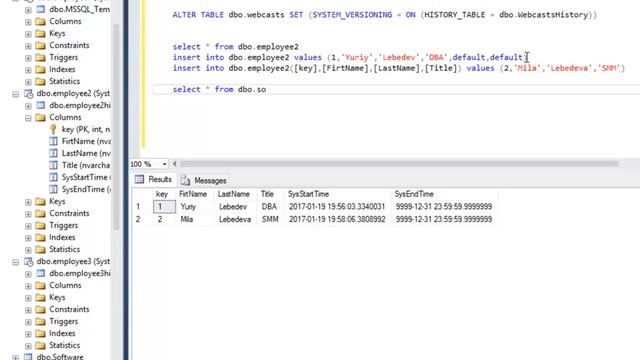Image resolution: width=640 pixels, height=360 pixels.
Task: Expand Statistics folder of dbo.employee3
Action: [x=28, y=346]
